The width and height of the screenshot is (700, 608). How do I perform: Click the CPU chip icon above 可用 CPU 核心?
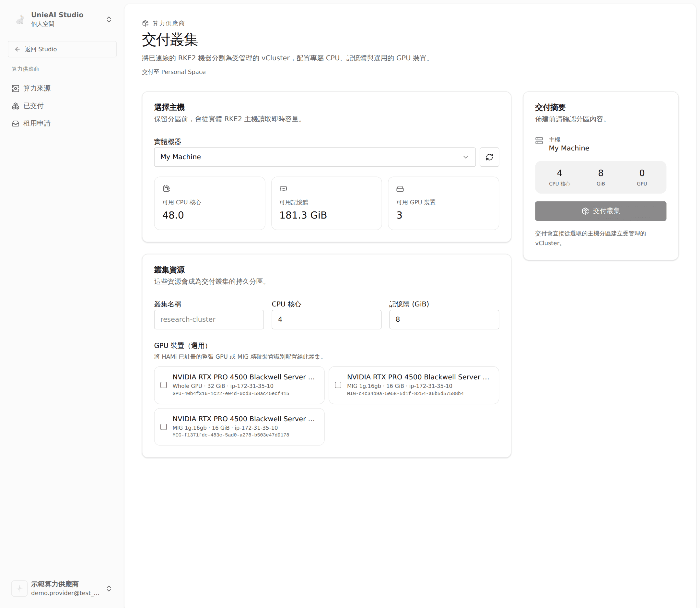[x=166, y=189]
